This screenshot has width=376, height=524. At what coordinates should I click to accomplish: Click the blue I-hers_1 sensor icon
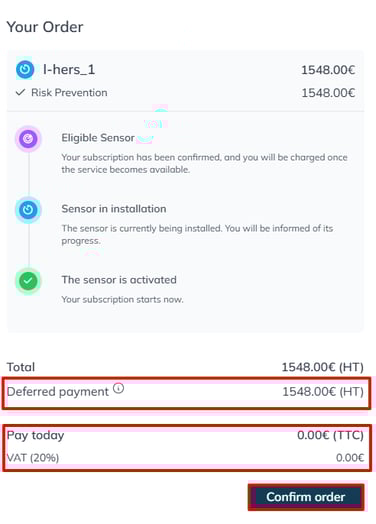tap(25, 70)
